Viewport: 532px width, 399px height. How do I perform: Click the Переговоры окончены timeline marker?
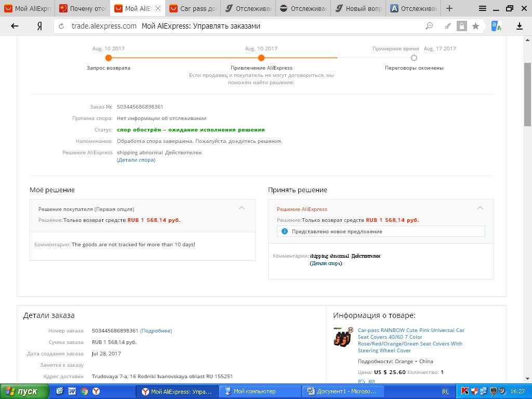414,58
